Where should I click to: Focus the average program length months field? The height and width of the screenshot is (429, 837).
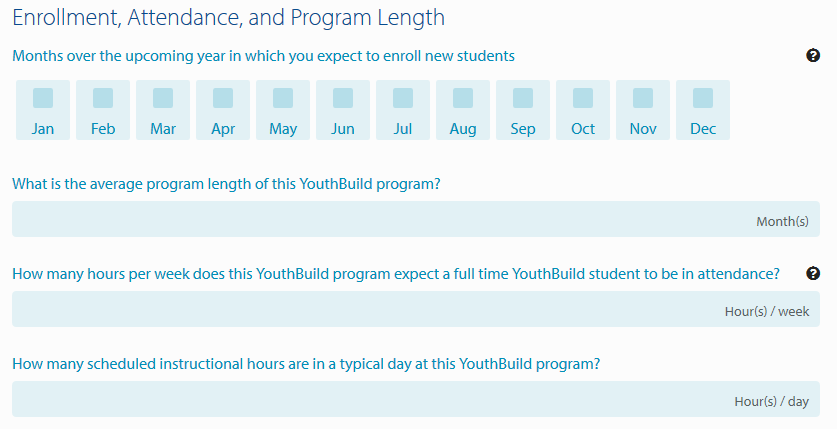coord(380,220)
